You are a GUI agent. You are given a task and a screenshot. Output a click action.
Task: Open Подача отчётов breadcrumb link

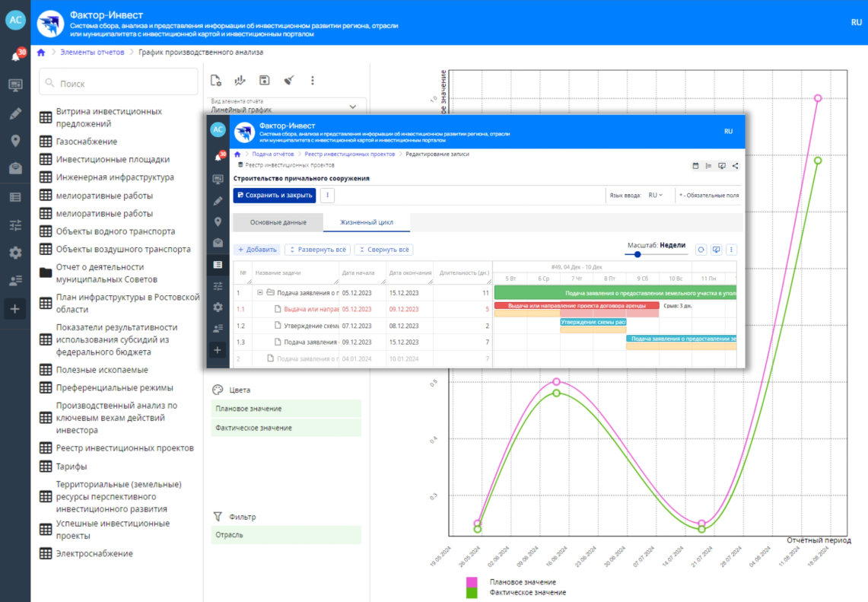coord(273,154)
